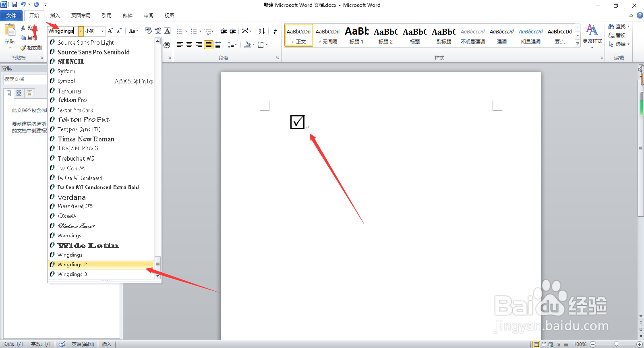Switch to the Page Layout (页面布局) tab
Viewport: 644px width, 348px height.
pos(81,16)
